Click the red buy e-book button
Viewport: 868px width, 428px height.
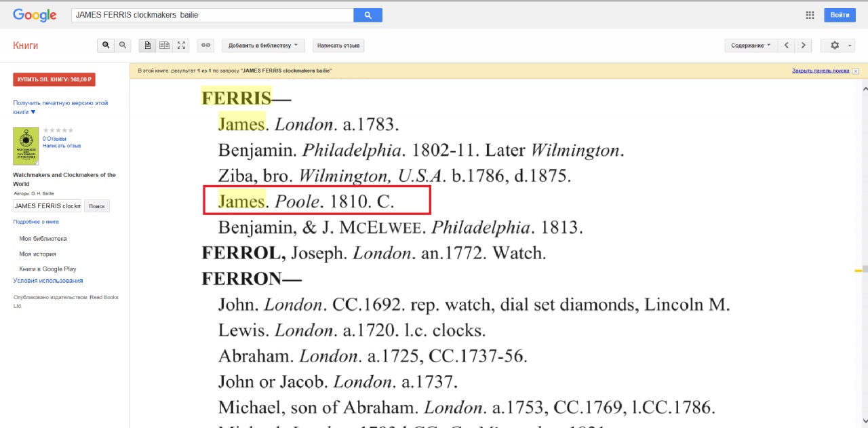pos(54,79)
